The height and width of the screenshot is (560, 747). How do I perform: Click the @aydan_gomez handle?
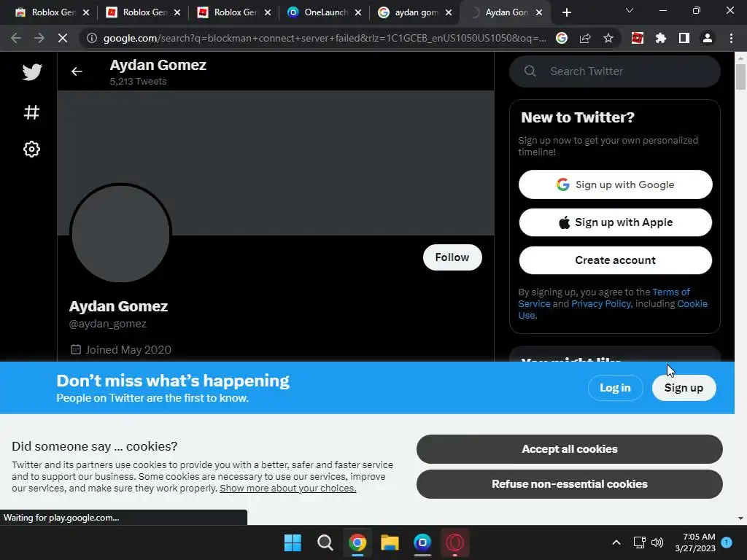[x=108, y=324]
